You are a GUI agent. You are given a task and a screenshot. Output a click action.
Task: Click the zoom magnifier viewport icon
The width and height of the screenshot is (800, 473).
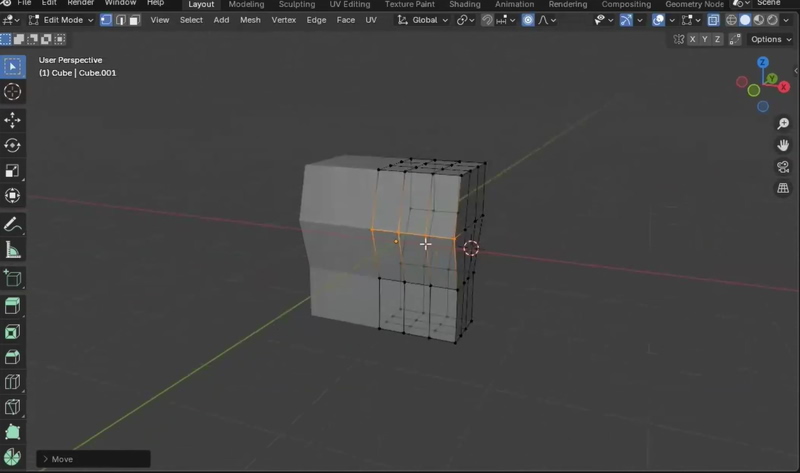tap(783, 124)
